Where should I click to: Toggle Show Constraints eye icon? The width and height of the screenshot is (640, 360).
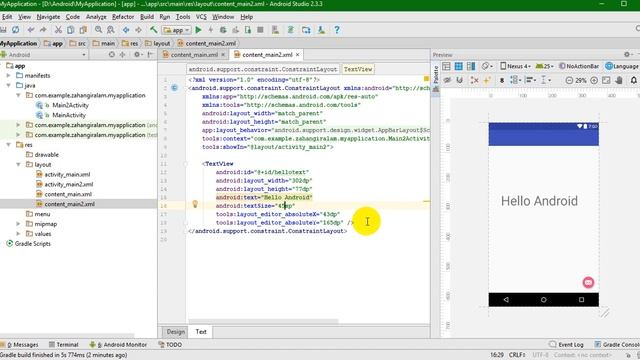(447, 80)
